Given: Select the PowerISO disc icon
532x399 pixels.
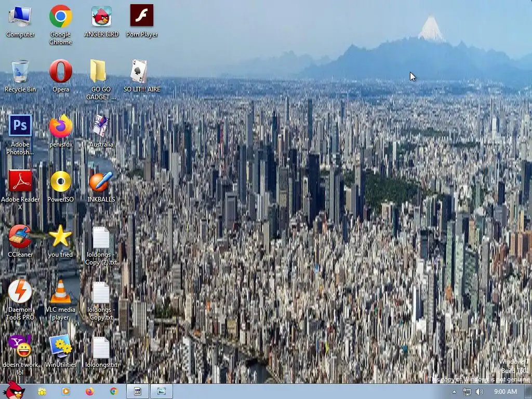Looking at the screenshot, I should (x=60, y=186).
